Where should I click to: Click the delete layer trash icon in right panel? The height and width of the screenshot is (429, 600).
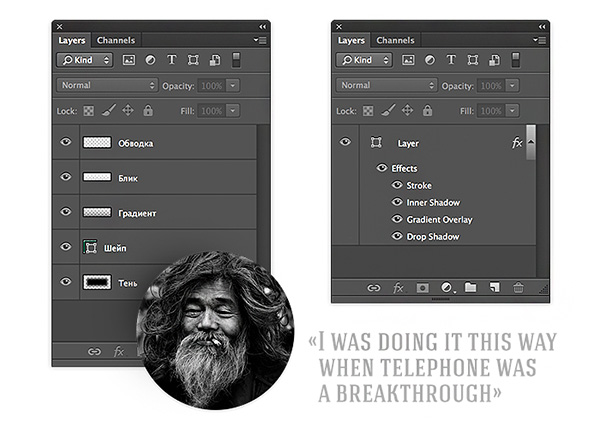[x=518, y=288]
